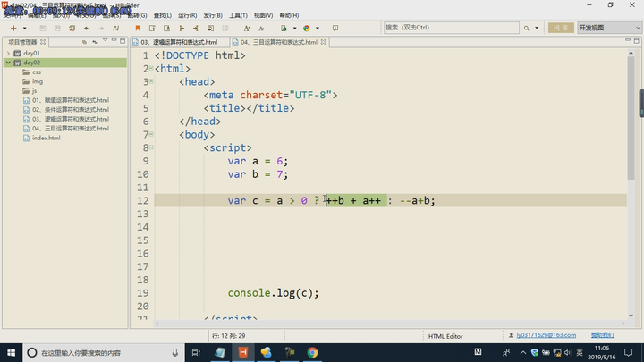Click console.log(c); on line 19
The width and height of the screenshot is (644, 362).
click(273, 293)
